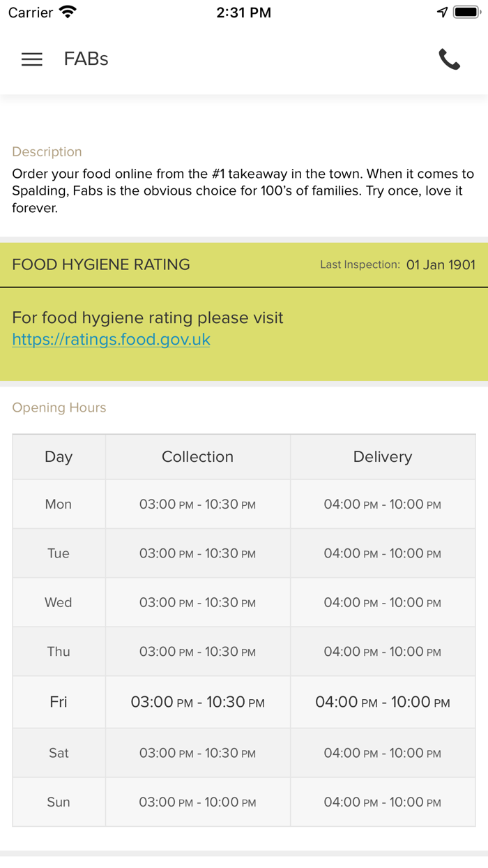Tap Sunday's collection hours 03:00–10:00 PM
This screenshot has width=488, height=868.
click(x=197, y=802)
